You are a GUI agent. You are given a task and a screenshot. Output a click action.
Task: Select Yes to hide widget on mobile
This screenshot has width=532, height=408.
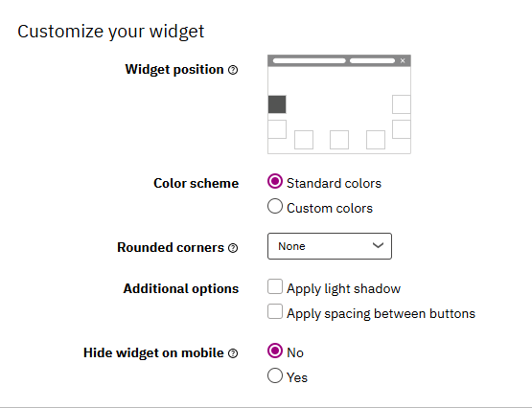point(275,375)
